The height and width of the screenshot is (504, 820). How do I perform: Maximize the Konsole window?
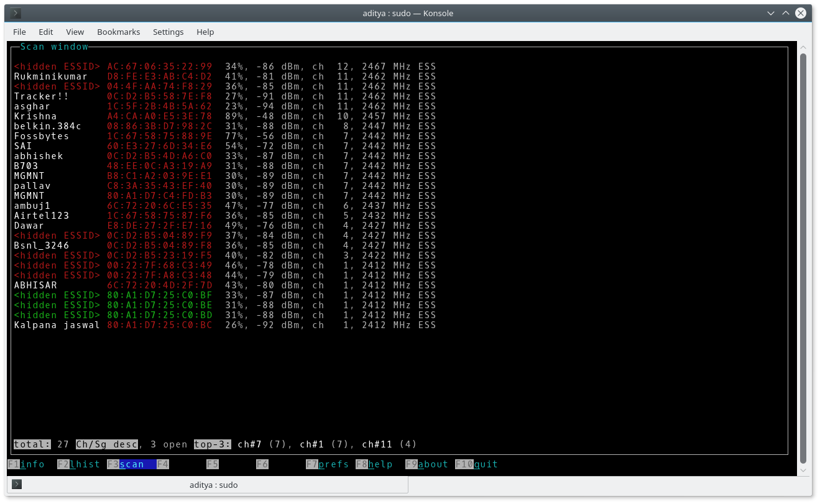tap(786, 13)
